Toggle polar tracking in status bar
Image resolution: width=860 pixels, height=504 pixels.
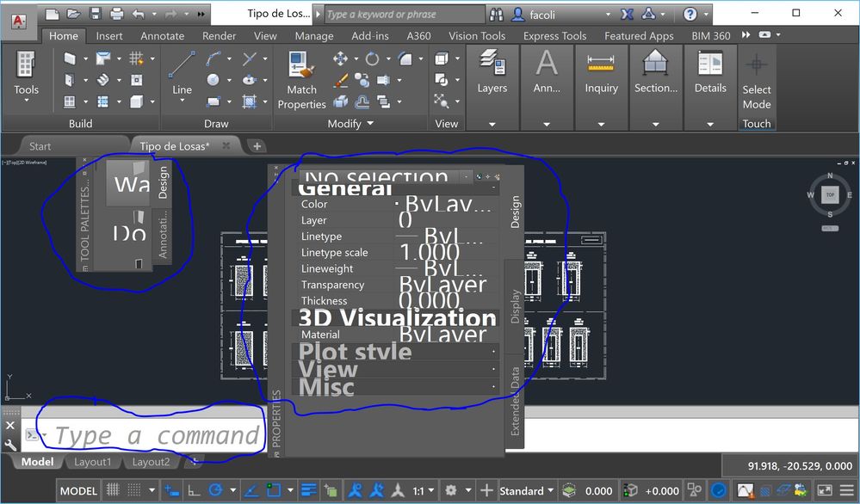pyautogui.click(x=215, y=489)
